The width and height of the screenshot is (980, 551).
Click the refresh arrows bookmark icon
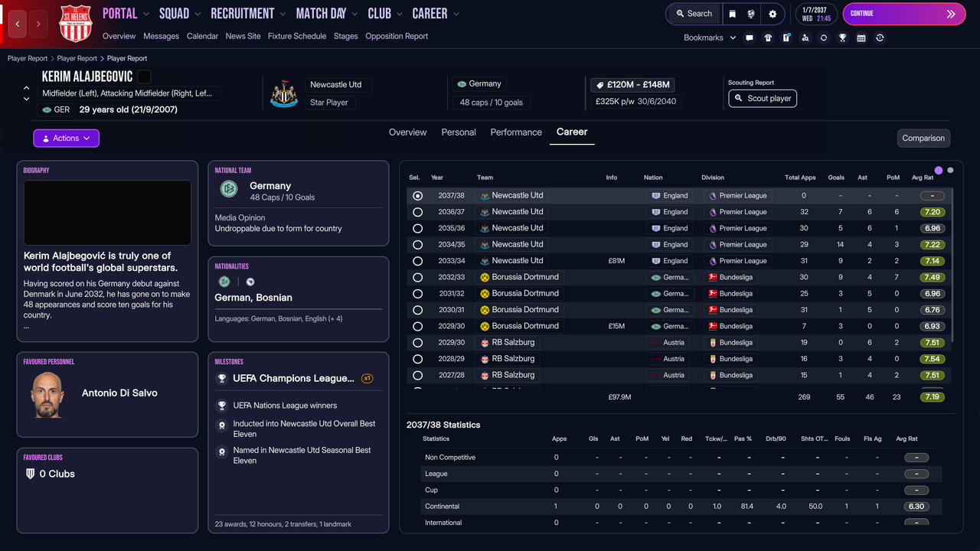tap(824, 37)
